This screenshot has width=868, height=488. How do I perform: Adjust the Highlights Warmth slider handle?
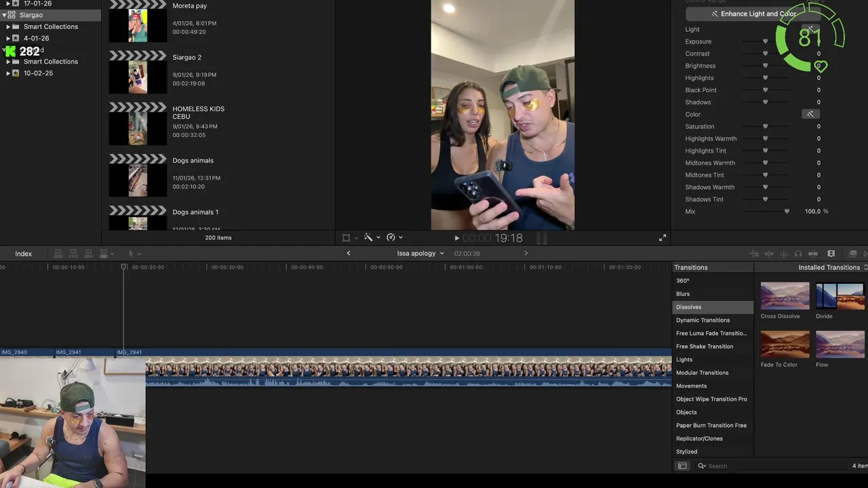pos(766,138)
